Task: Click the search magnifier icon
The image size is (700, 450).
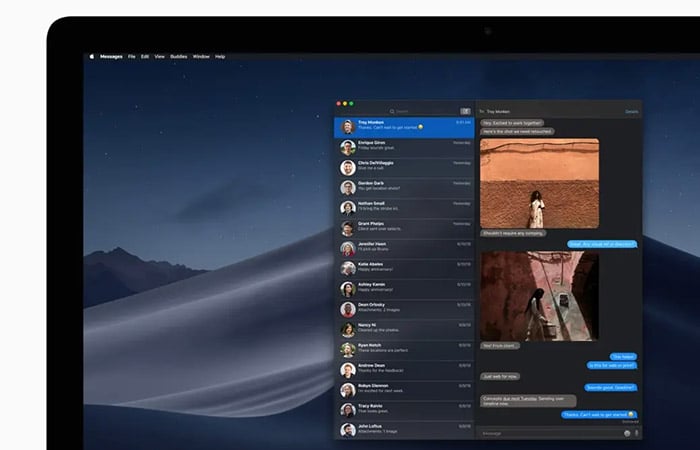Action: coord(392,111)
